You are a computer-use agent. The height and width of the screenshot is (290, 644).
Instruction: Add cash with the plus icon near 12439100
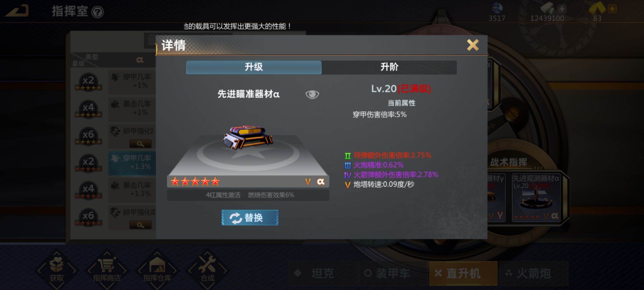[x=562, y=9]
